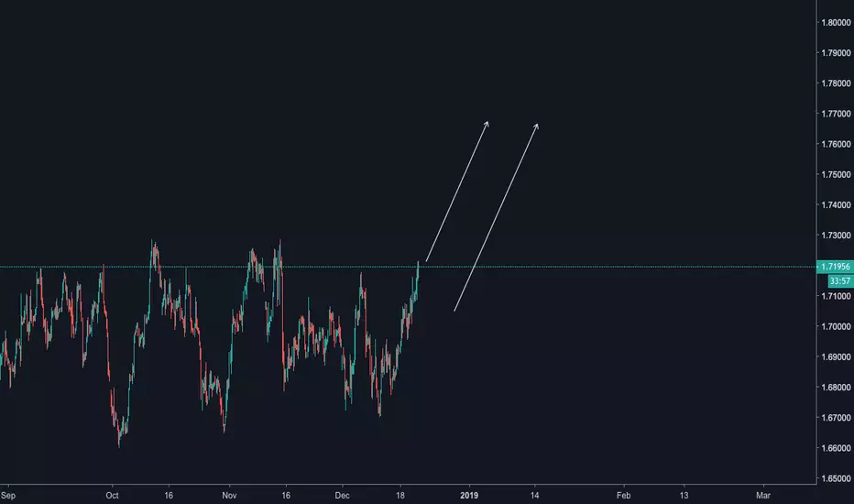The width and height of the screenshot is (854, 504).
Task: Click the 1.68000 price axis label
Action: [x=836, y=388]
